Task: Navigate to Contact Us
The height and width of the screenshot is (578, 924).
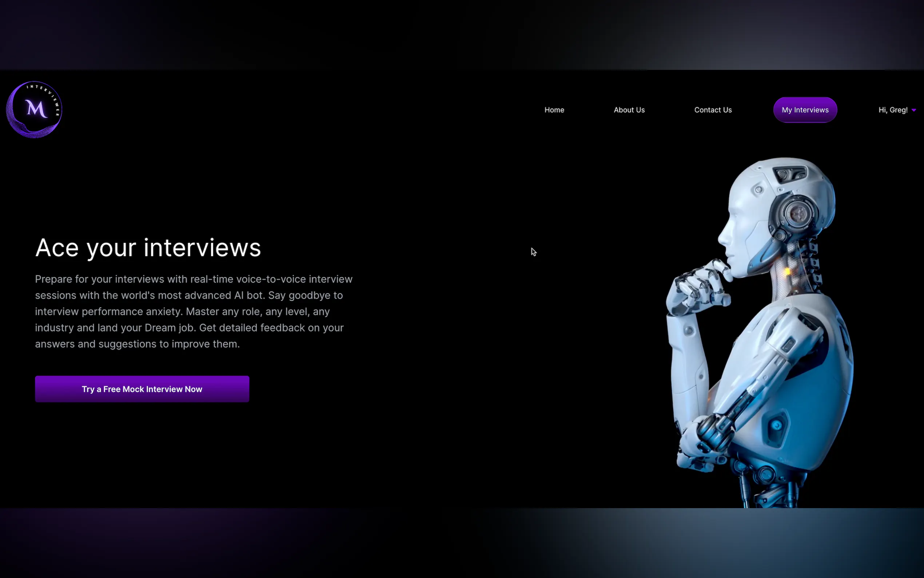Action: (712, 110)
